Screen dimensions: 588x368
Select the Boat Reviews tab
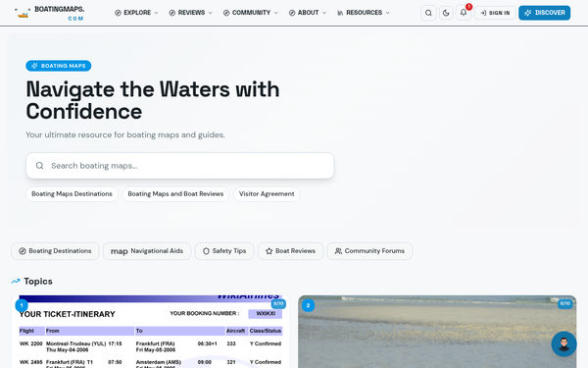[290, 251]
